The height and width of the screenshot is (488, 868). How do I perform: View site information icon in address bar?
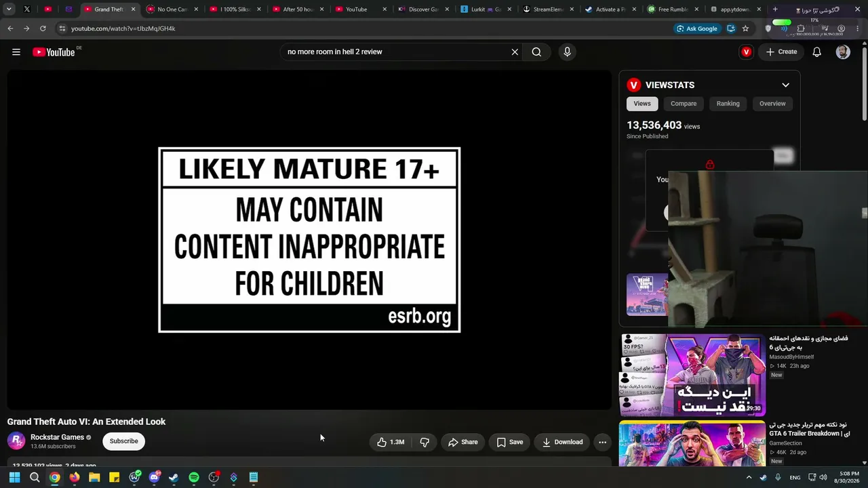pyautogui.click(x=62, y=28)
